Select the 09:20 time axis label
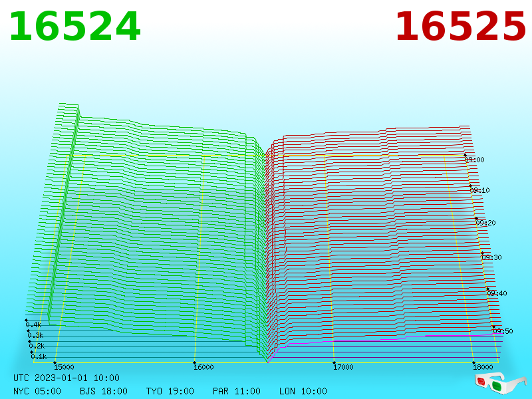Screen dimensions: 532x399 (x=485, y=223)
